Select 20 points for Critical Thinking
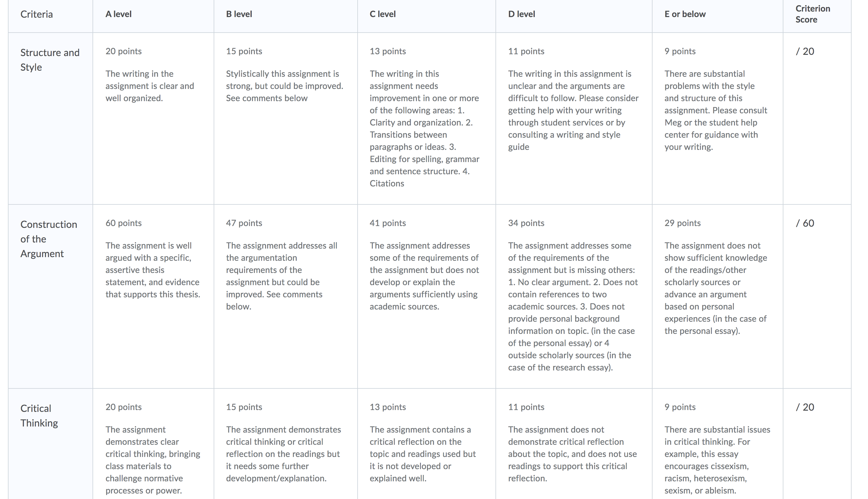This screenshot has width=868, height=499. [153, 444]
